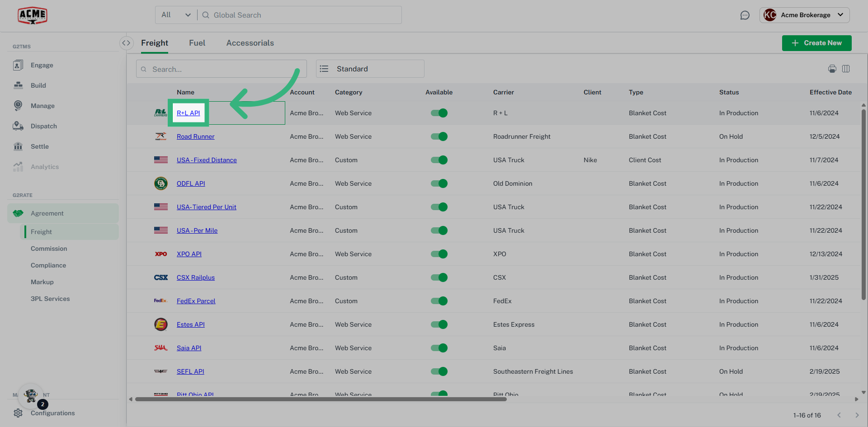868x427 pixels.
Task: Turn off the XPO API available switch
Action: point(439,254)
